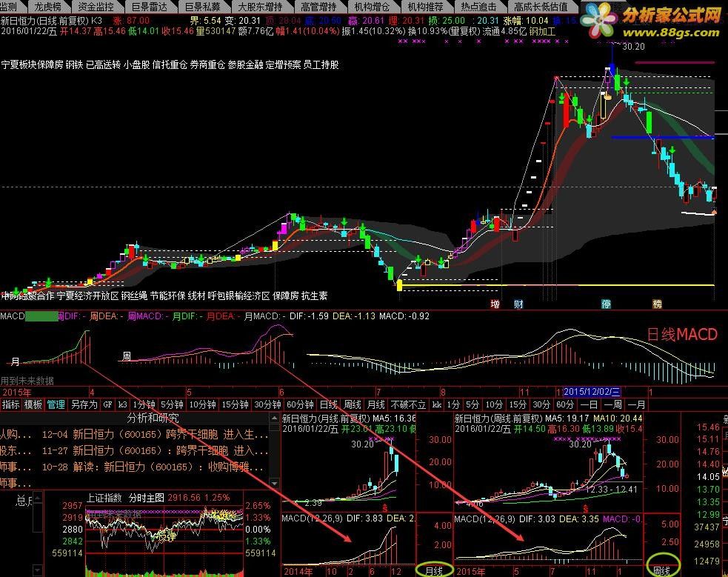Click the 新日恒力(周线.前复权) chart title

498,418
